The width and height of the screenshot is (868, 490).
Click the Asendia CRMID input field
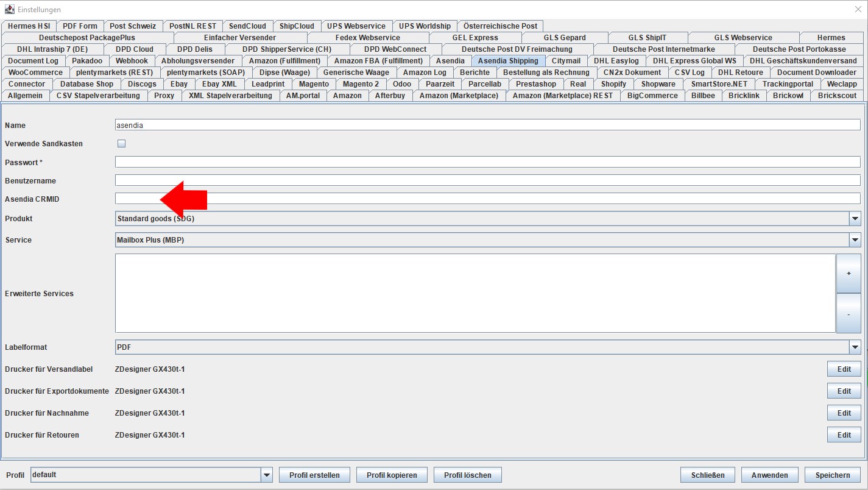(488, 199)
